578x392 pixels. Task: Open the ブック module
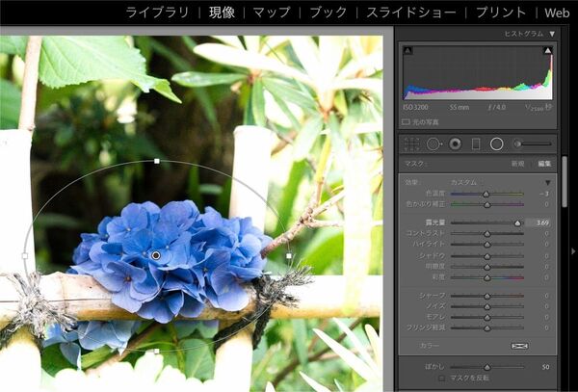click(328, 13)
